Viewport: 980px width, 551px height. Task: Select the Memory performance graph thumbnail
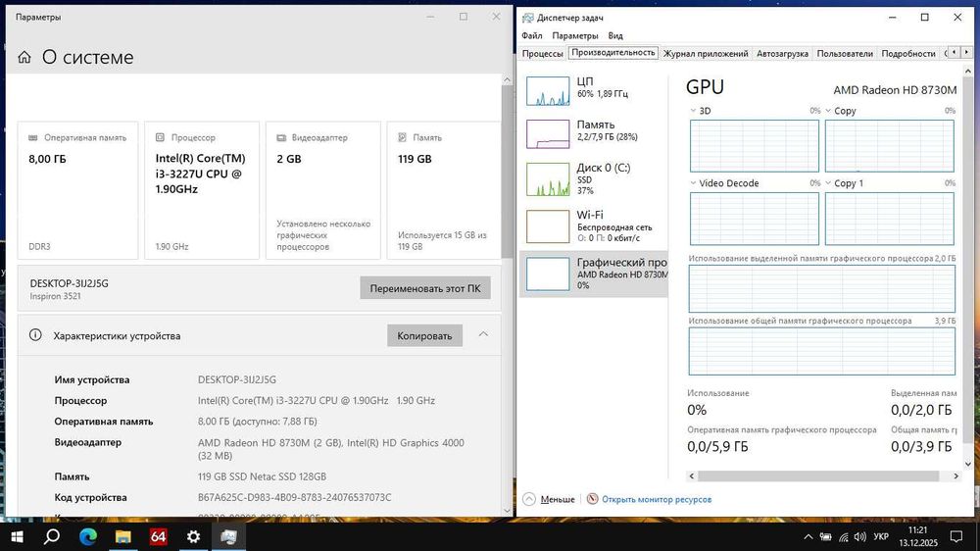(x=548, y=134)
